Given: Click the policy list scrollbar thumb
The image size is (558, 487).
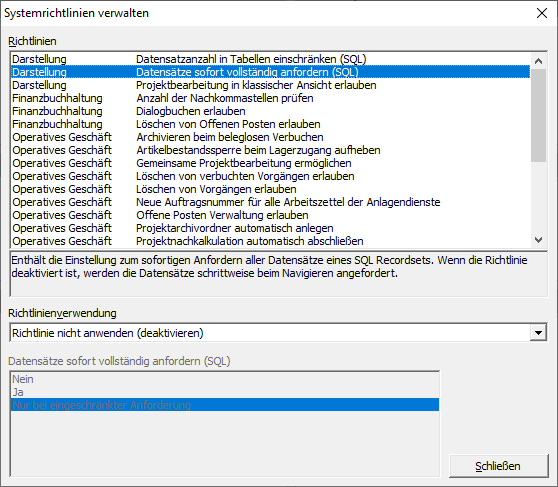Looking at the screenshot, I should click(x=538, y=115).
